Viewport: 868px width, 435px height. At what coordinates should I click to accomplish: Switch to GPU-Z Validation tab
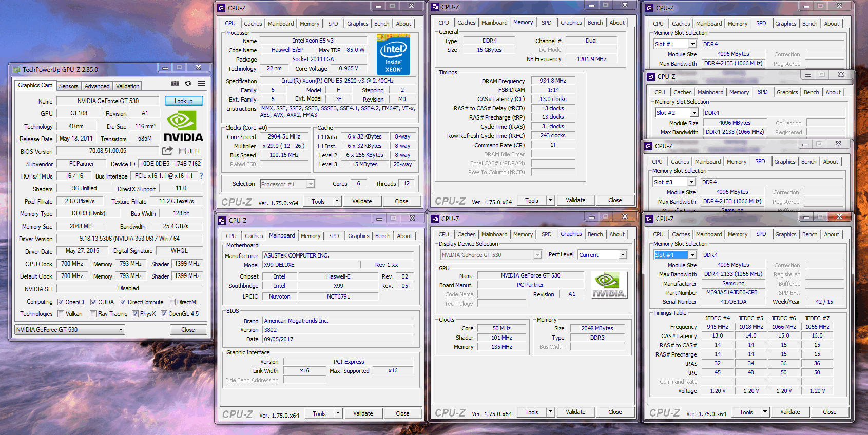[127, 86]
